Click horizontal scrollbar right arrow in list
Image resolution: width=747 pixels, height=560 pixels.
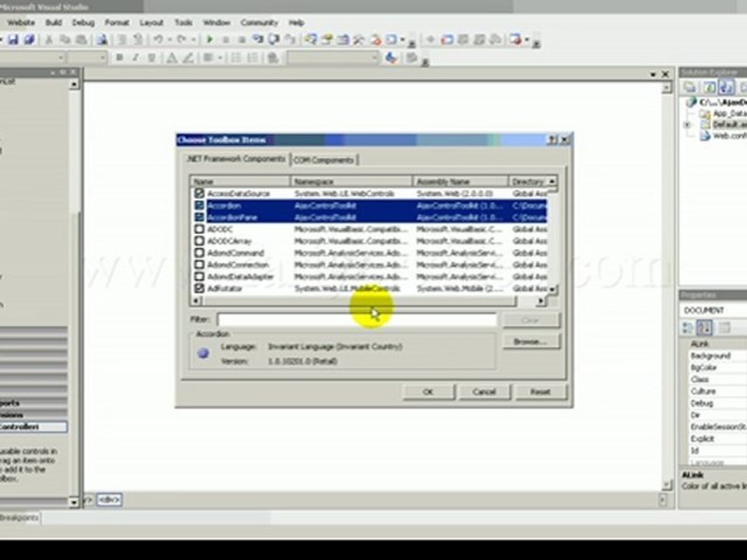point(540,301)
